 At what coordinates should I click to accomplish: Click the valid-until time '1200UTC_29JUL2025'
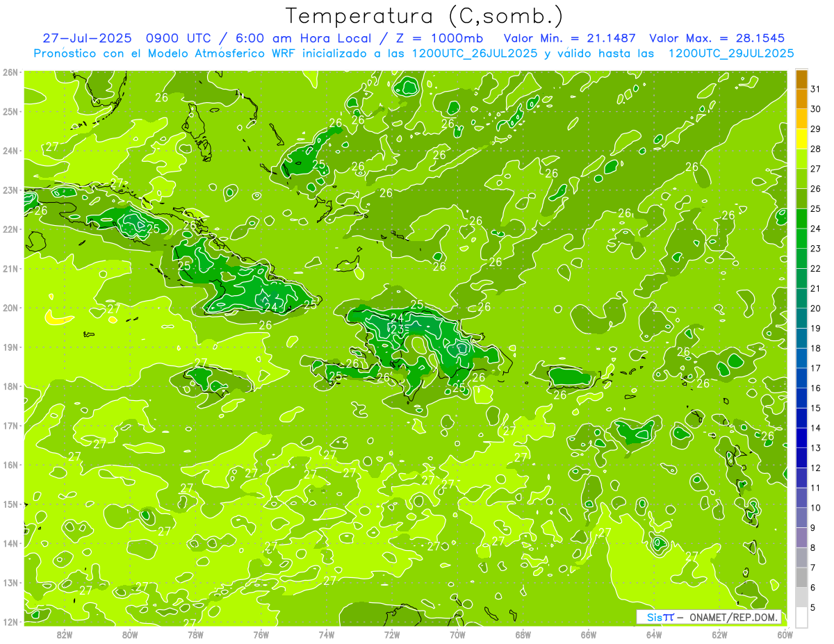[731, 53]
